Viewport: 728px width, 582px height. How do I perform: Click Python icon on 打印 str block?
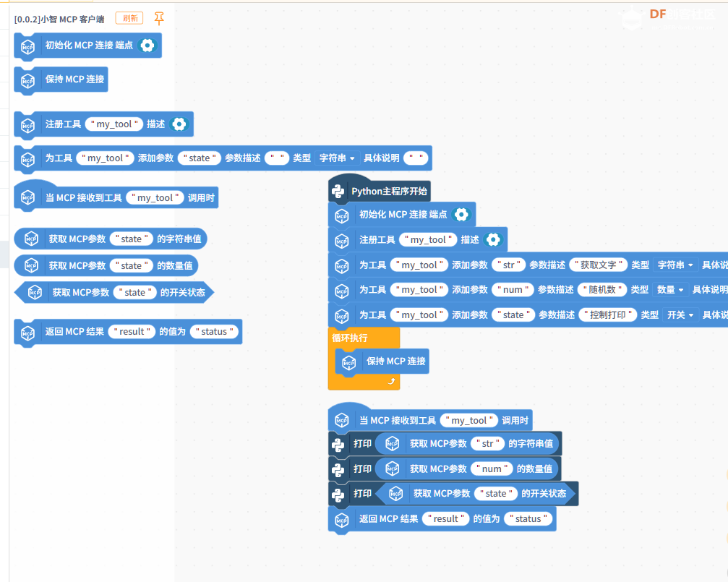click(338, 444)
